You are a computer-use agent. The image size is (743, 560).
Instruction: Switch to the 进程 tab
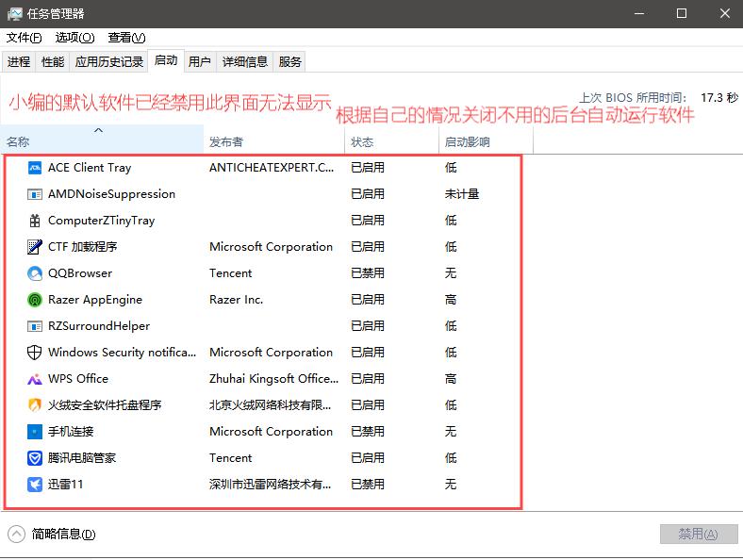tap(19, 61)
